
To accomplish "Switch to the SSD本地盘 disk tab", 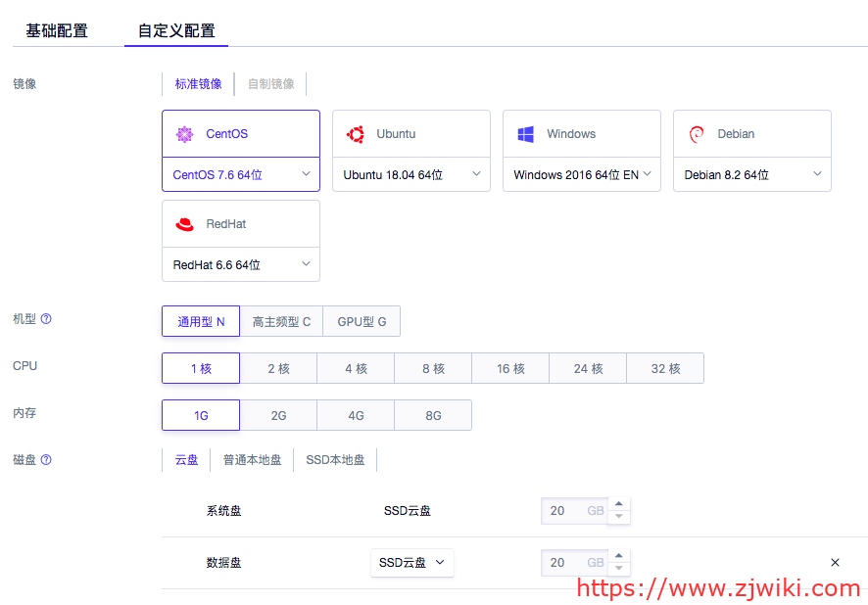I will (x=333, y=459).
